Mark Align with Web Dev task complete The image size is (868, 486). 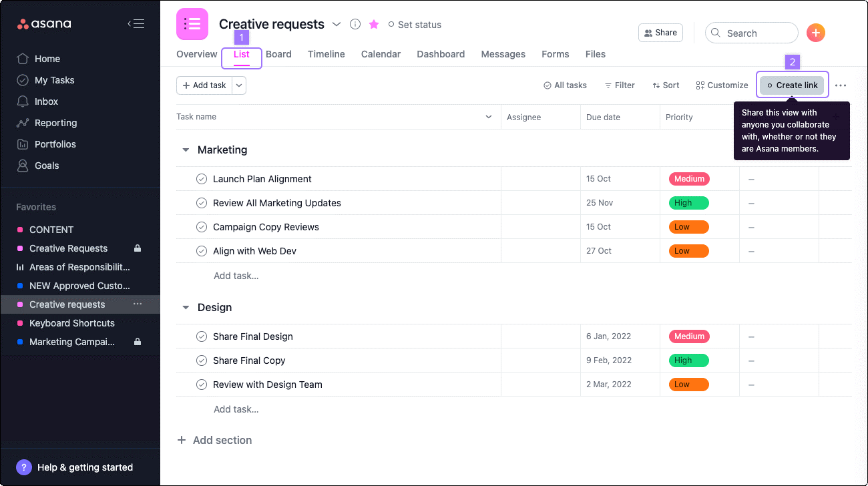pos(202,251)
